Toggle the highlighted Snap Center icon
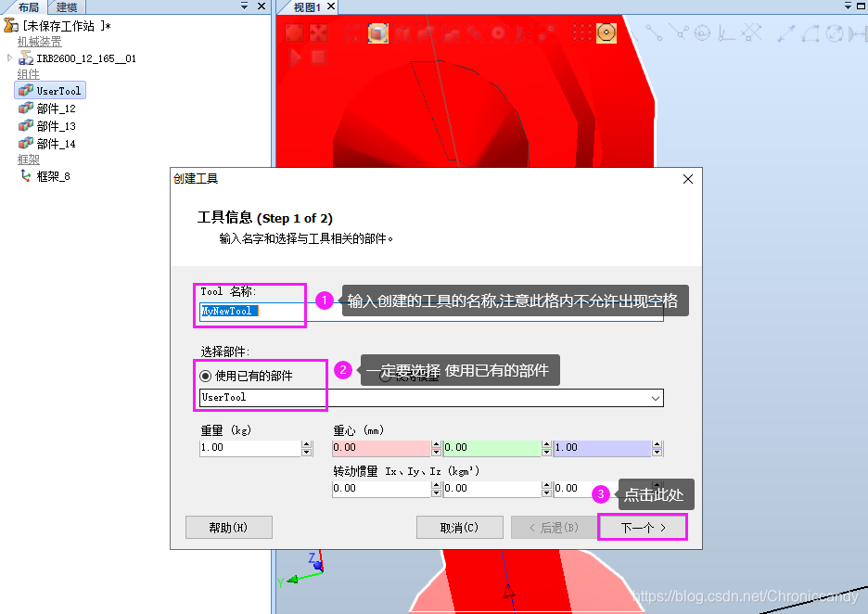This screenshot has width=868, height=614. pyautogui.click(x=606, y=33)
